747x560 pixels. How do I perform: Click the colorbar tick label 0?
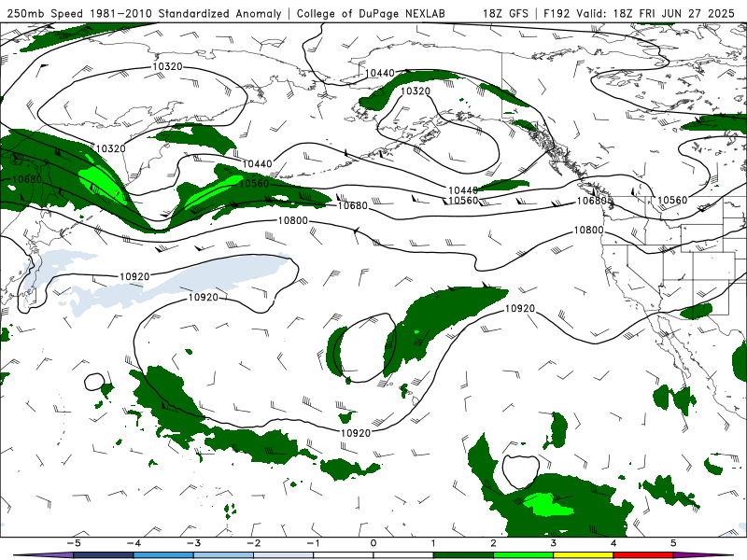tap(373, 543)
